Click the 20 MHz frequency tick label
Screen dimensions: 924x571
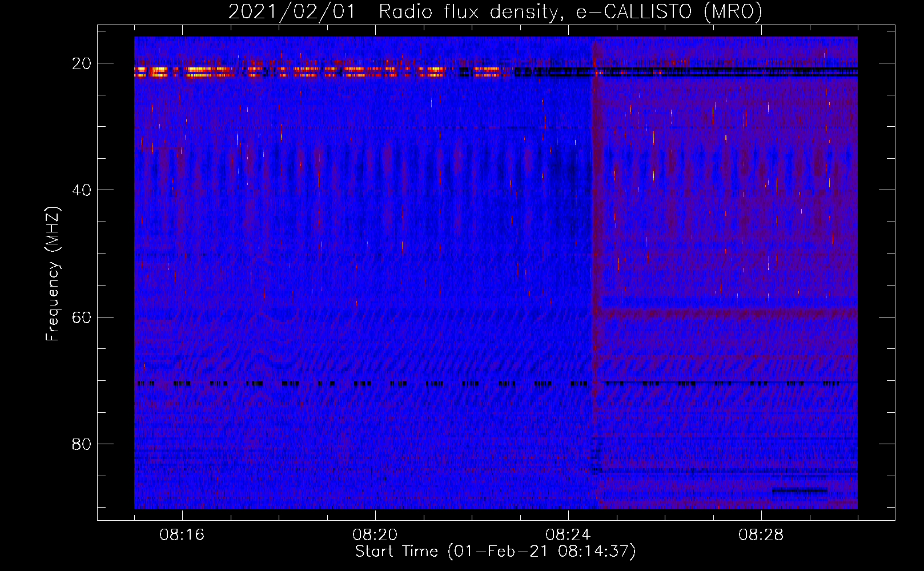click(82, 63)
